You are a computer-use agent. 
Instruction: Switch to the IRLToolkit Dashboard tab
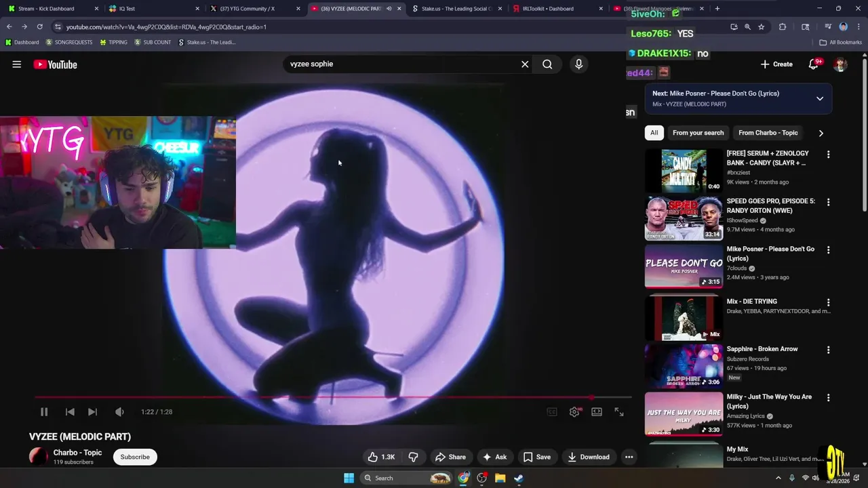[x=556, y=9]
